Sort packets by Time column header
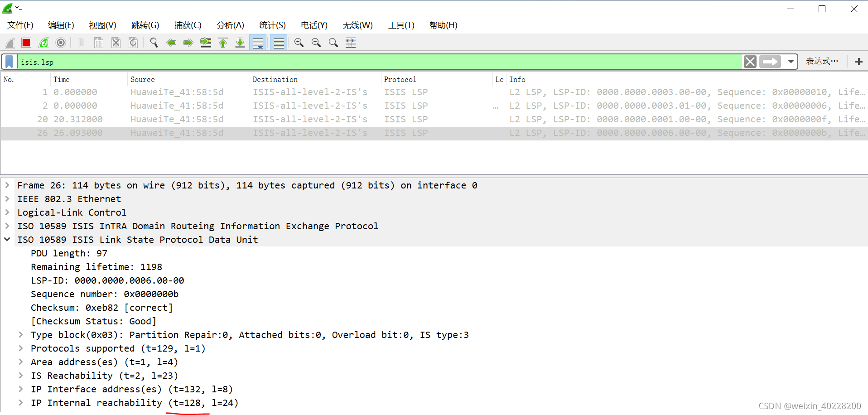 coord(89,79)
